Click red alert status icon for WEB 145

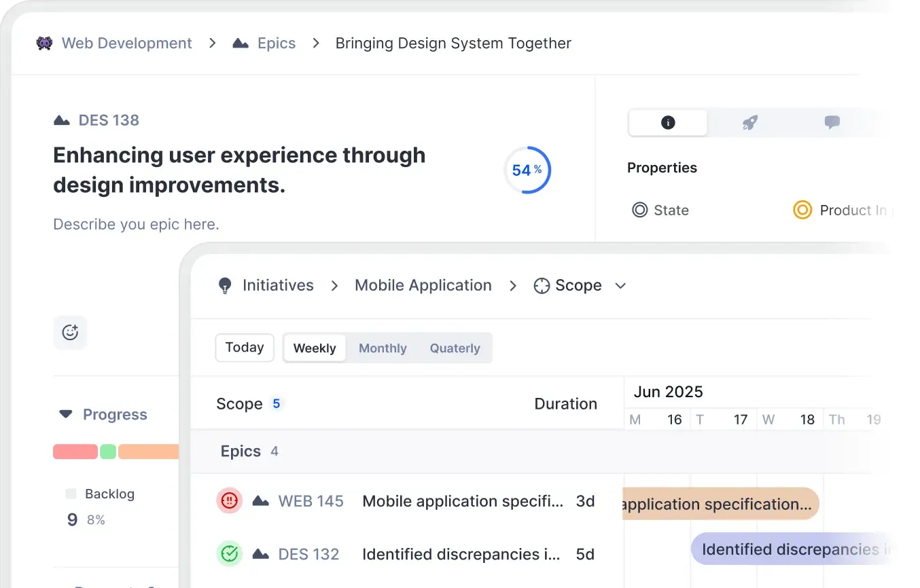(x=230, y=501)
